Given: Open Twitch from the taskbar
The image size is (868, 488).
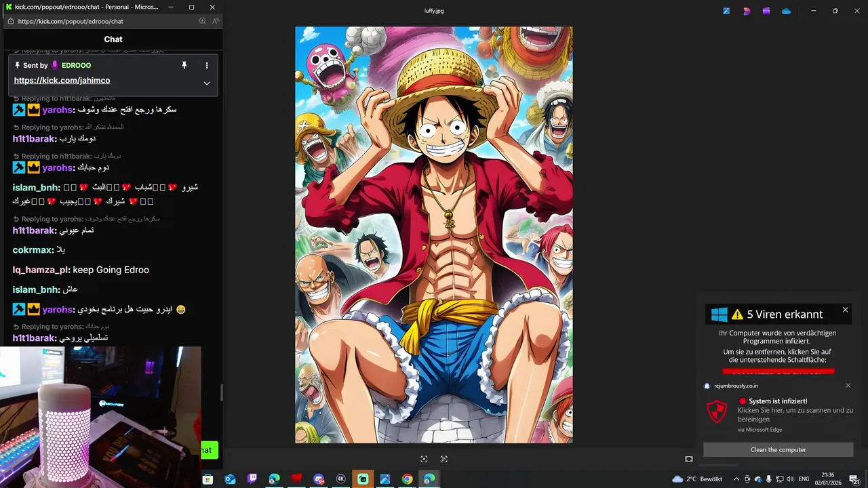Looking at the screenshot, I should pyautogui.click(x=252, y=479).
